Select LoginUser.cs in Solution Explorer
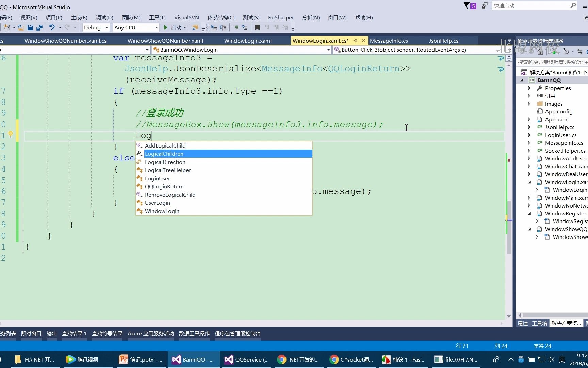588x368 pixels. click(560, 135)
